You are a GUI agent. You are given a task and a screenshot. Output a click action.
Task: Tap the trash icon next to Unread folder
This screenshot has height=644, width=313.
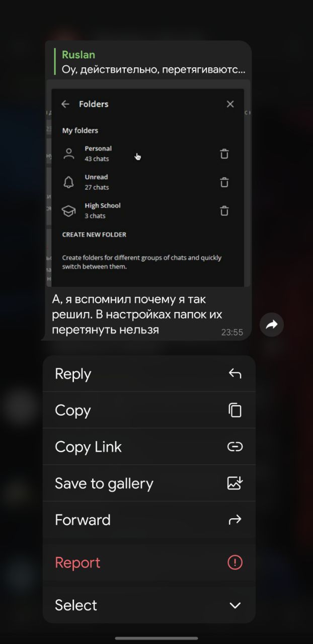[x=224, y=182]
